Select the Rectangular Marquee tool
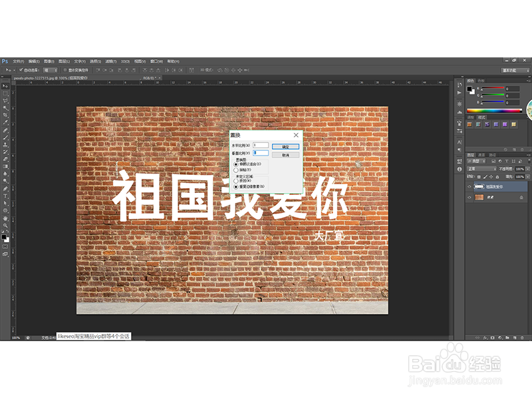The image size is (532, 399). [x=5, y=94]
